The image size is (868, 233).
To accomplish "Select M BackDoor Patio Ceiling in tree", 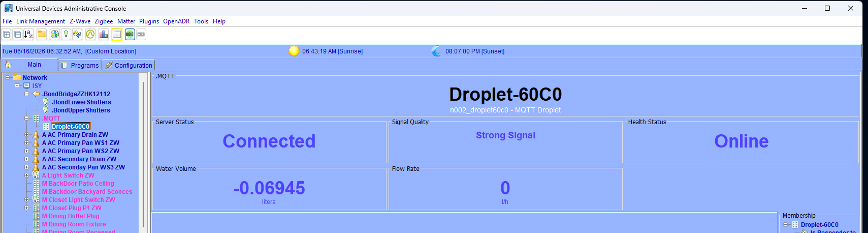I will (x=78, y=184).
